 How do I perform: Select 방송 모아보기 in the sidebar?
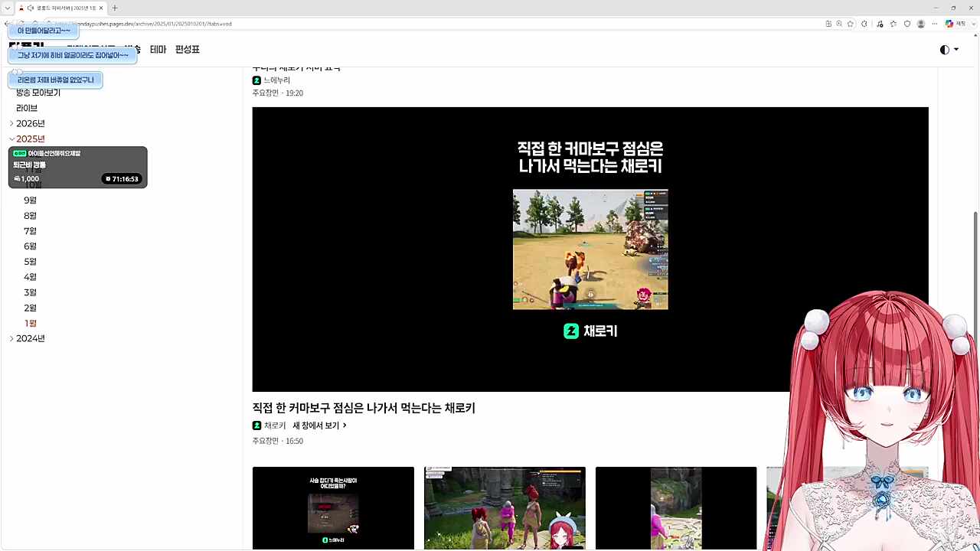38,93
